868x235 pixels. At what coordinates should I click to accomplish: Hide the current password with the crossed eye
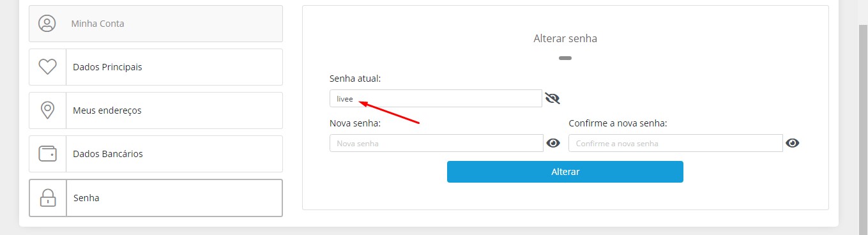[552, 98]
